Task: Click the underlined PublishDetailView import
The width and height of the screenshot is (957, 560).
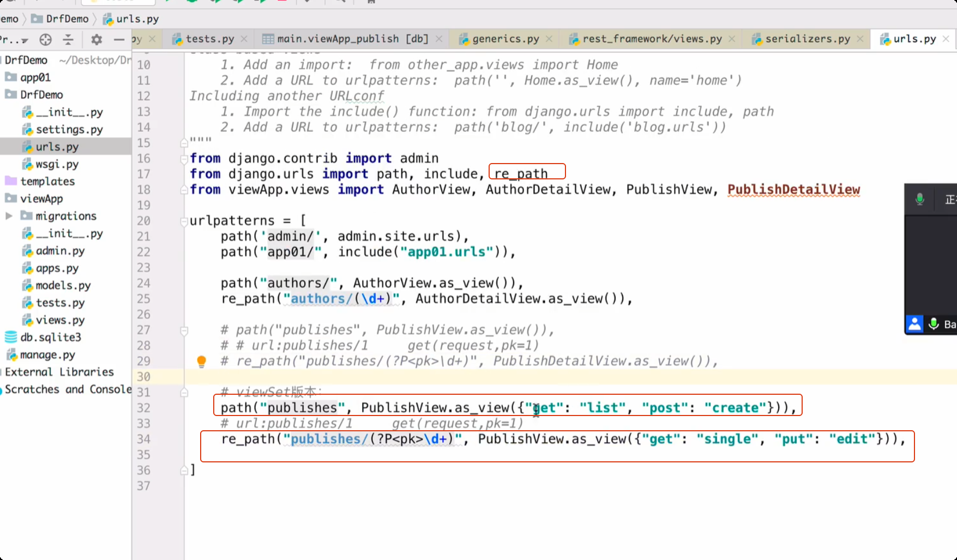Action: (x=793, y=190)
